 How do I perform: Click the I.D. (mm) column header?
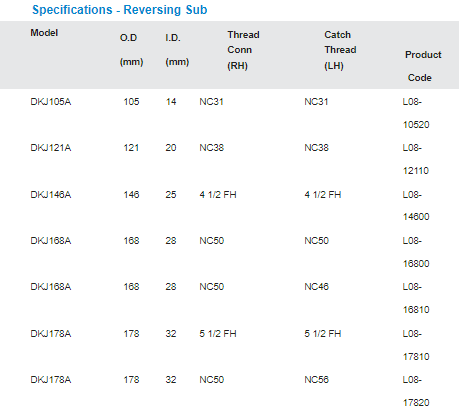177,50
